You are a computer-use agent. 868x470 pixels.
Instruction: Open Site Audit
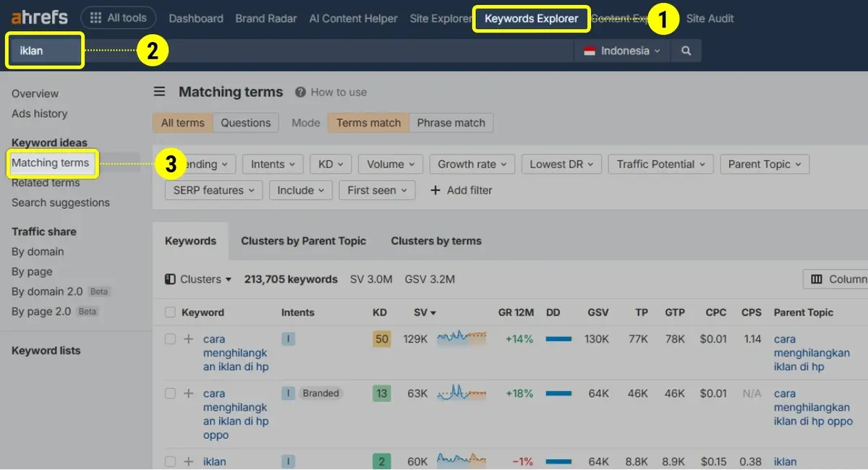click(x=710, y=18)
